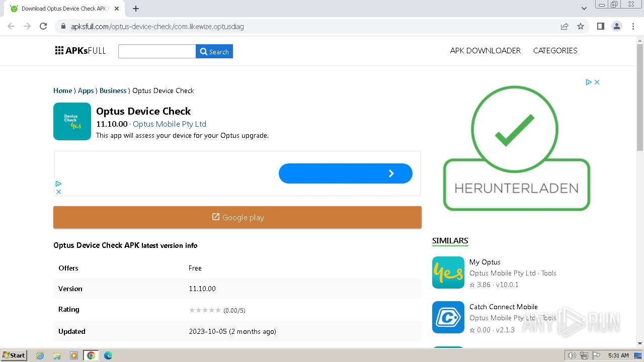Click the Optus Device Check app icon

click(x=72, y=121)
